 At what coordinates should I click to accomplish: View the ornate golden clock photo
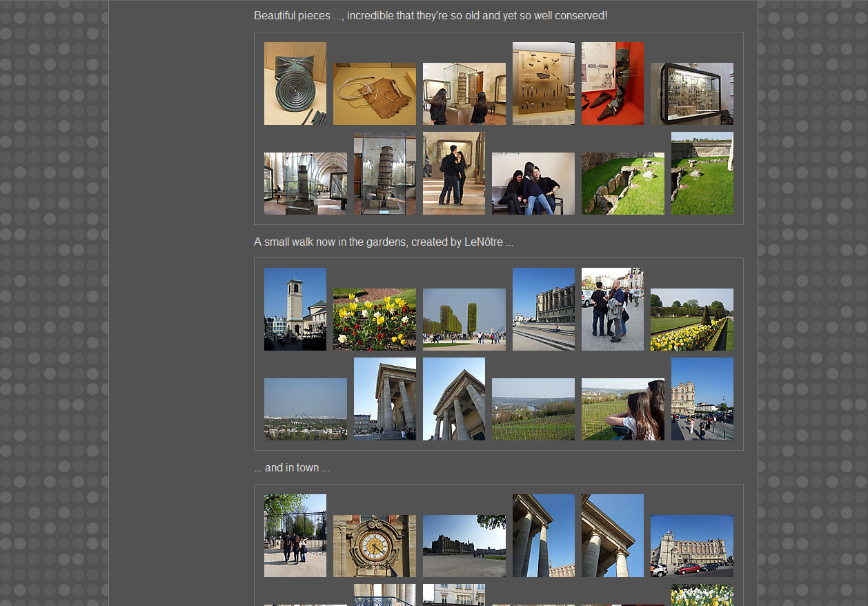[374, 546]
